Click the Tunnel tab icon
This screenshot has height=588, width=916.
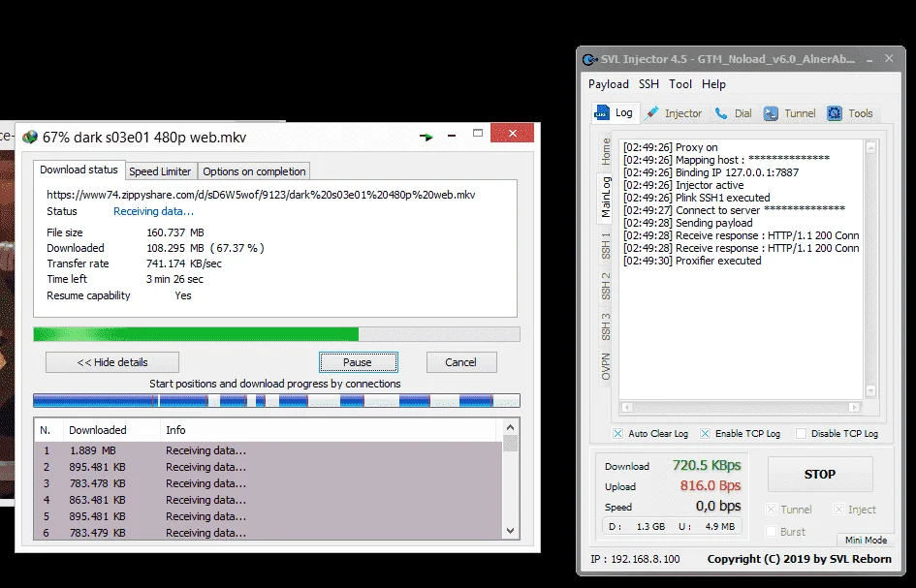pos(772,113)
